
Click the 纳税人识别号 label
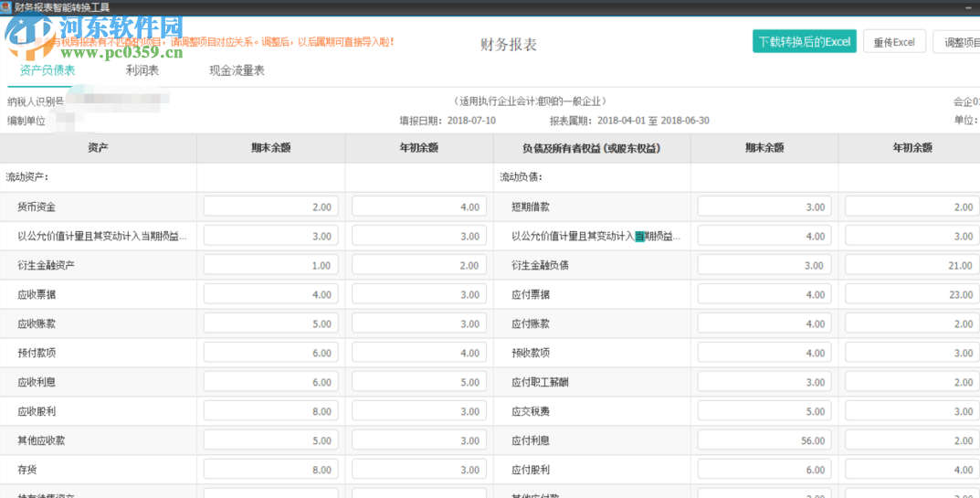(x=36, y=101)
